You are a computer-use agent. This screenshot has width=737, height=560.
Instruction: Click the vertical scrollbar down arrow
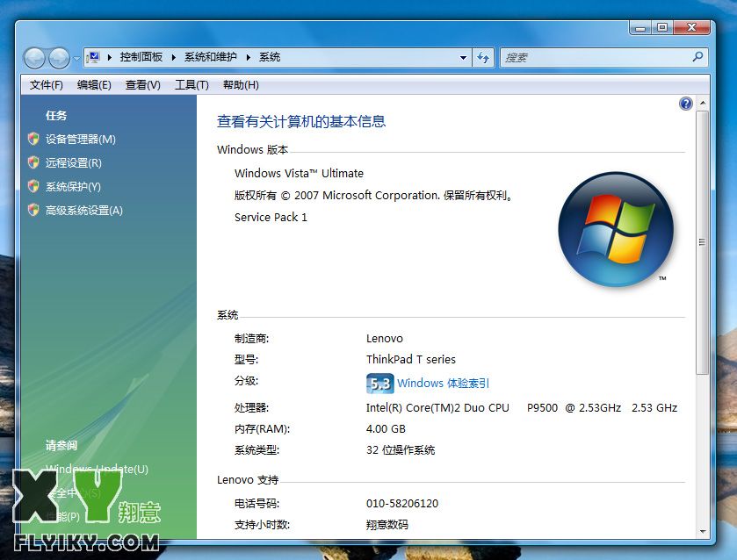(703, 532)
